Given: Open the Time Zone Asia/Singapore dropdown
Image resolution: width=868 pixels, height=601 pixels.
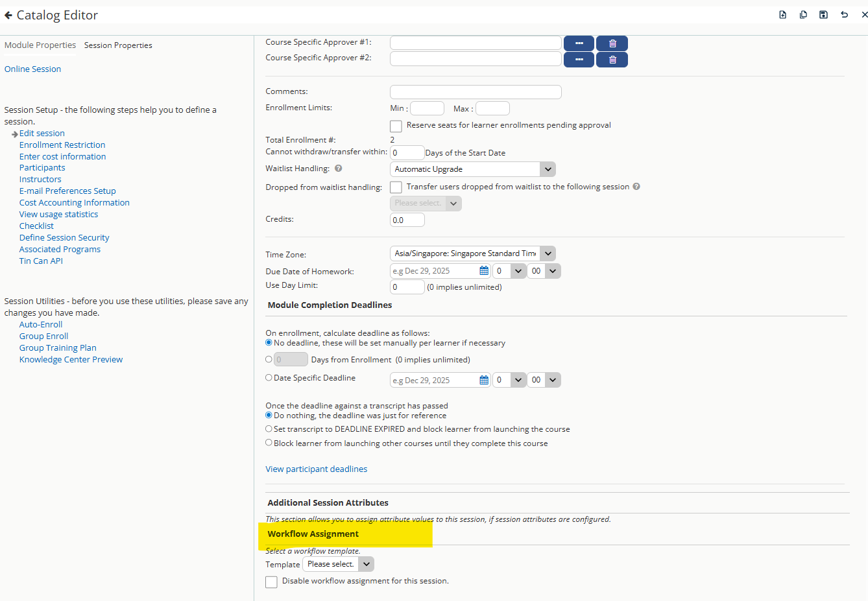Looking at the screenshot, I should tap(473, 253).
